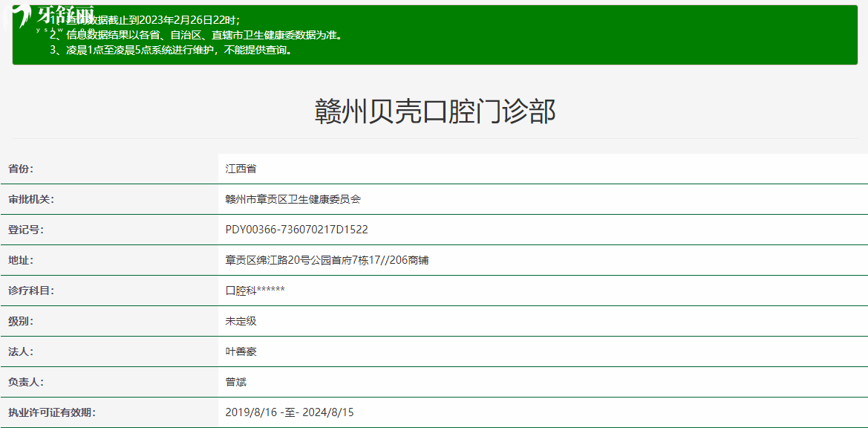Click the page title 赣州贝壳口腔门诊部
This screenshot has height=428, width=868.
point(435,111)
